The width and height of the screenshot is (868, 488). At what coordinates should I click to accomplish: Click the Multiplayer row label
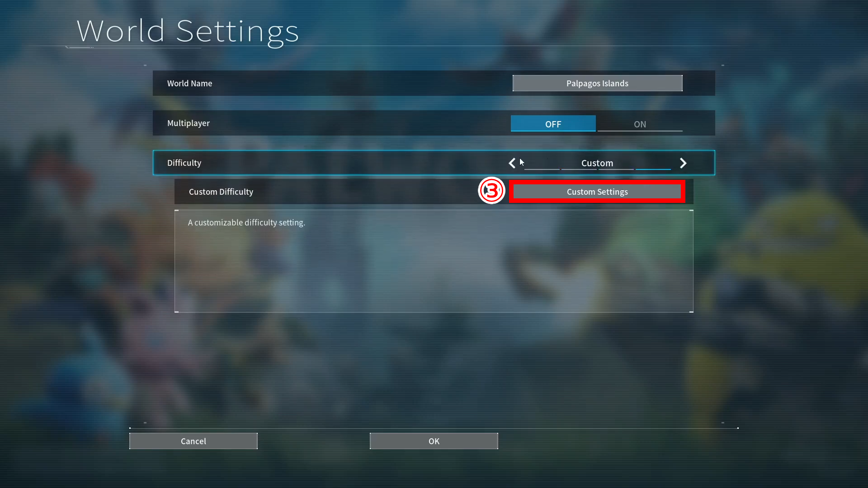188,123
